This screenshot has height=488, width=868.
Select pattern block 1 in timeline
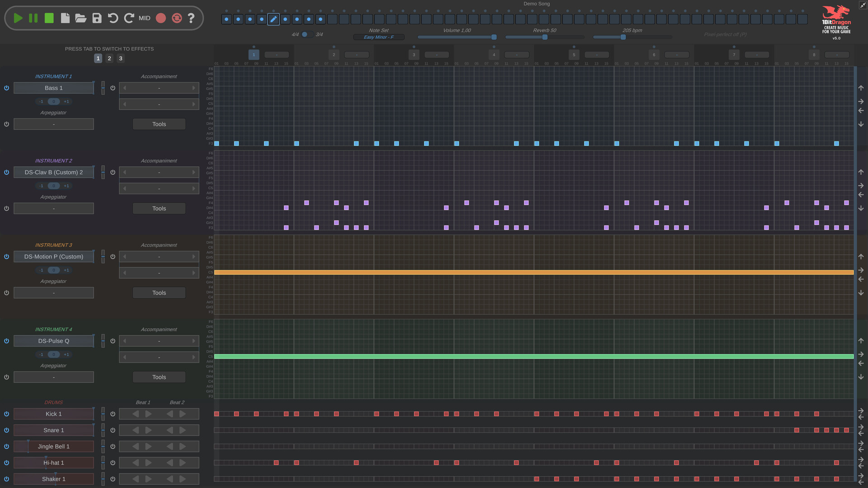coord(254,55)
